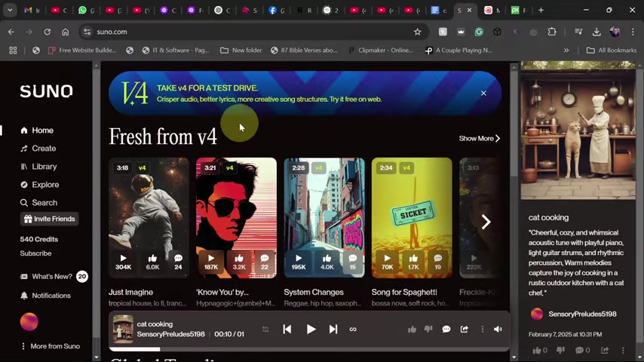Click the Subscribe link
The image size is (644, 362).
[35, 253]
